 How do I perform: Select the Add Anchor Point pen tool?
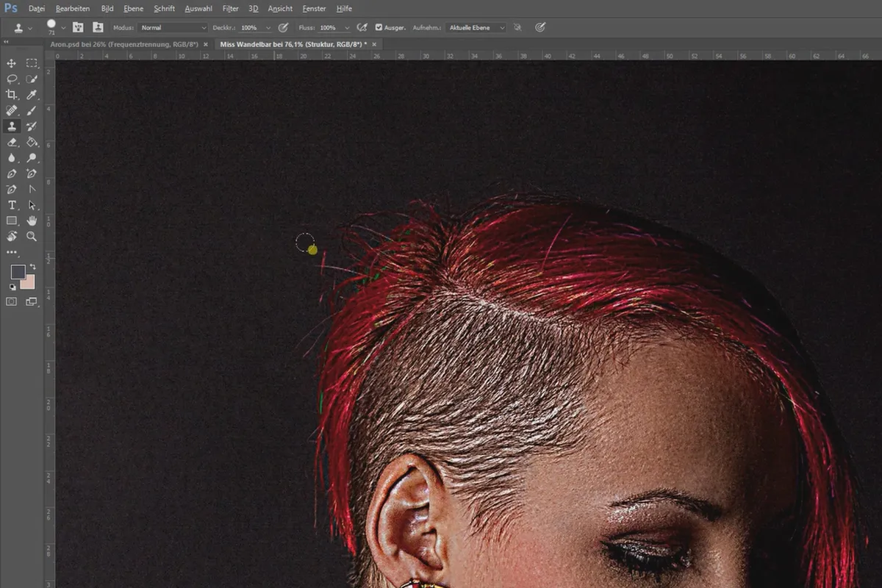tap(32, 174)
